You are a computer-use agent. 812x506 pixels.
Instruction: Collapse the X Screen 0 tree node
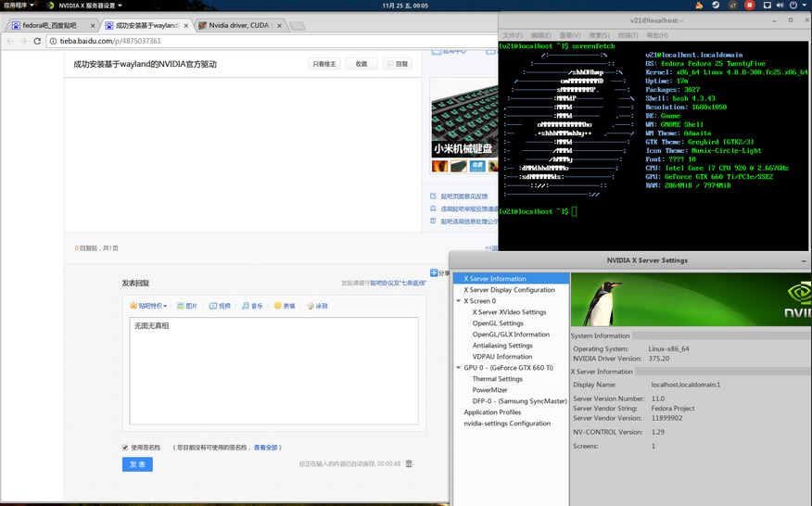[x=458, y=301]
